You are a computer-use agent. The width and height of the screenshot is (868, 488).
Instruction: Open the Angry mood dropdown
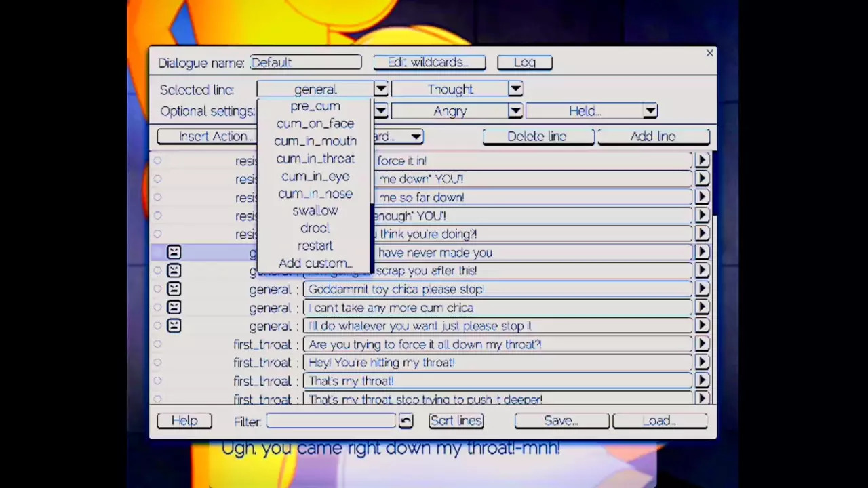click(x=515, y=111)
